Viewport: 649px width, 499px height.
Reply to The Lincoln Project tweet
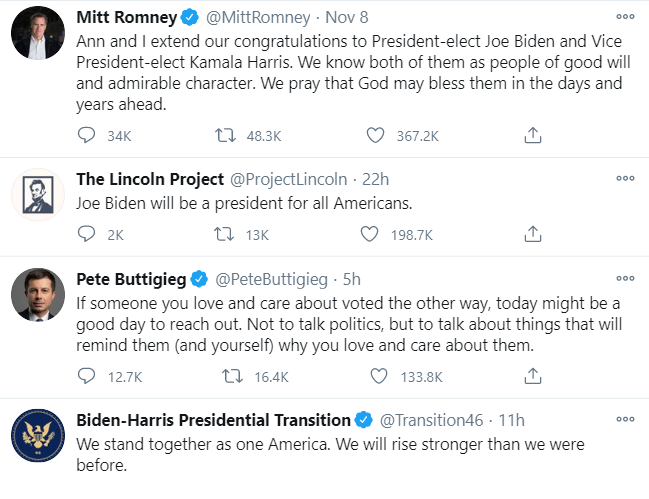87,234
